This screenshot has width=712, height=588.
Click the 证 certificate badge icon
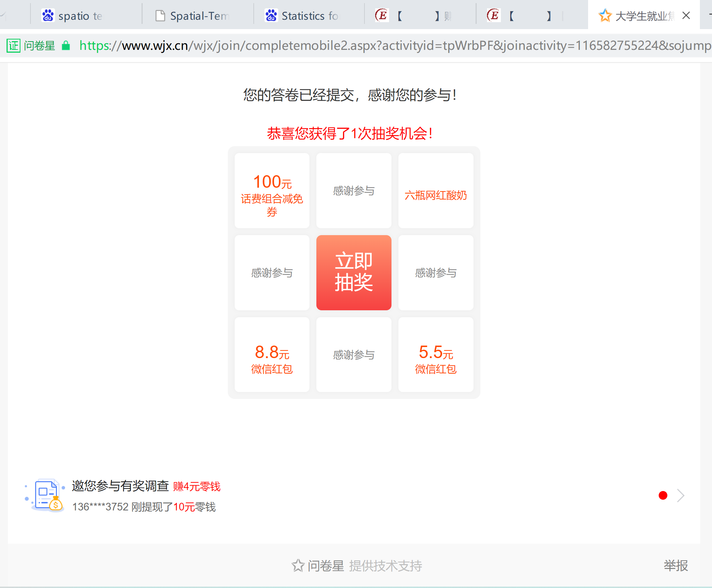point(14,45)
